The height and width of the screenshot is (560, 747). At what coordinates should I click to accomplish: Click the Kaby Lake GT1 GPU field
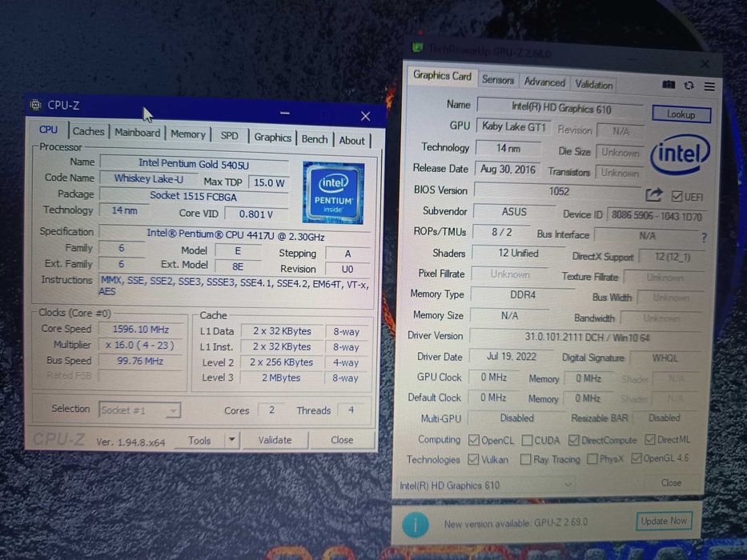tap(513, 126)
